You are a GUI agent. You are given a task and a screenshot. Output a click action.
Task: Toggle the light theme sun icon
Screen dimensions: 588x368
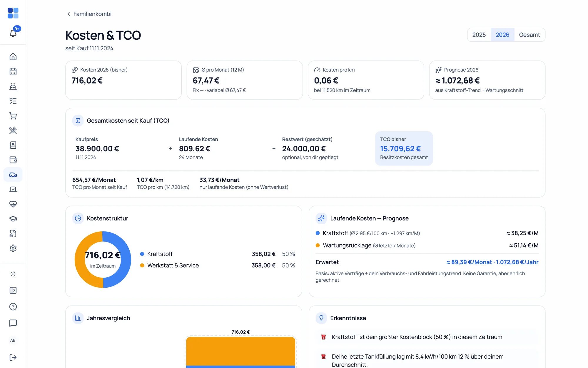13,274
